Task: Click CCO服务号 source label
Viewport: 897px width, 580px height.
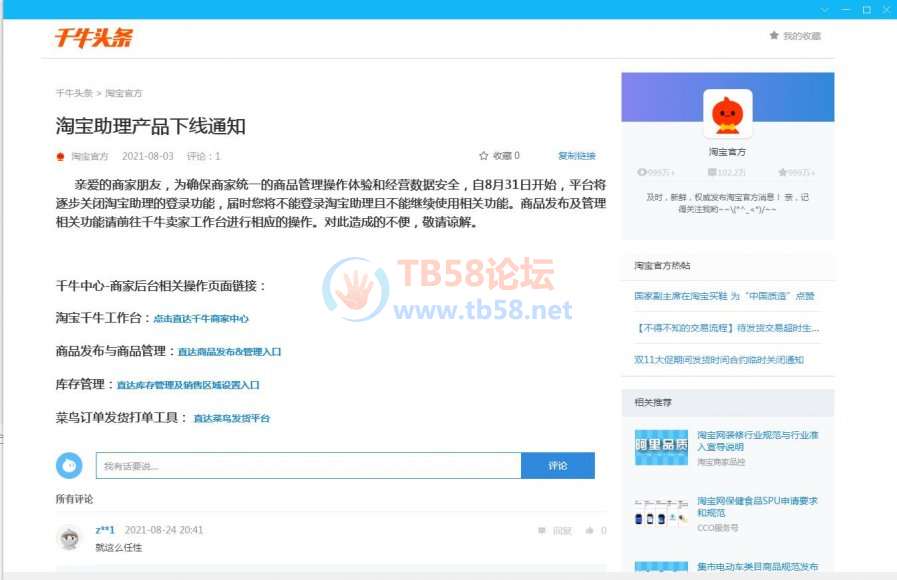Action: (x=717, y=527)
